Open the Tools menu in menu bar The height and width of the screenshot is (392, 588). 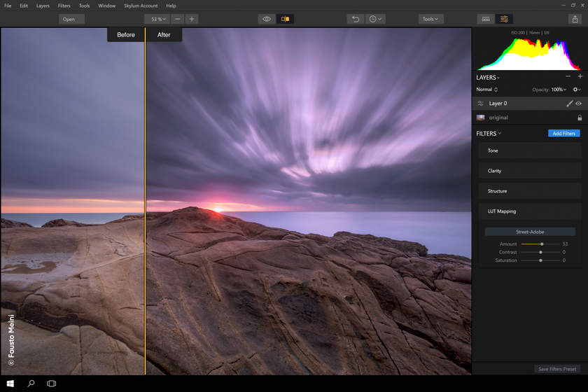pyautogui.click(x=85, y=6)
